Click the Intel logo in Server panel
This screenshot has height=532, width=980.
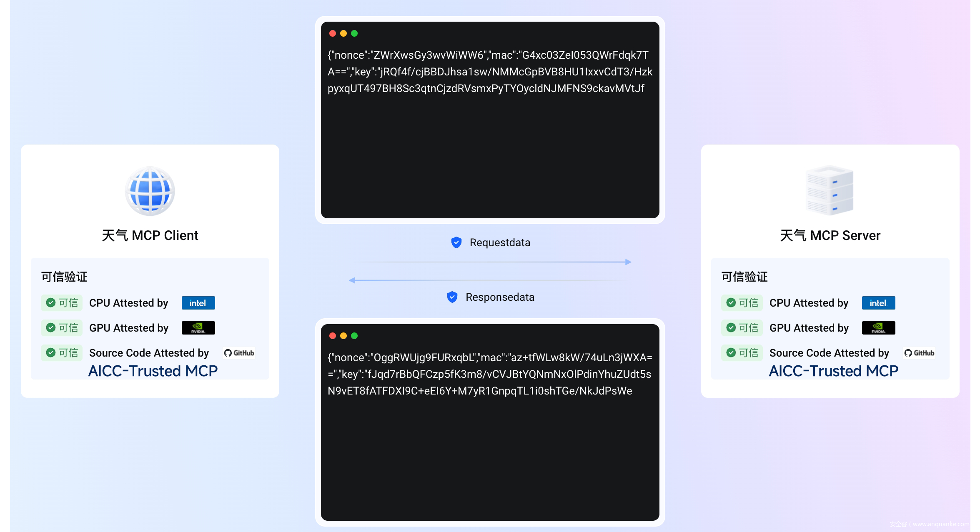pos(878,303)
